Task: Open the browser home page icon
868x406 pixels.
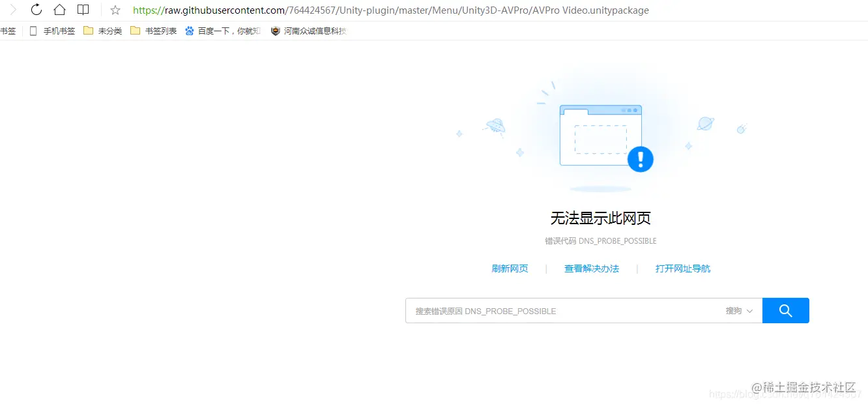Action: pyautogui.click(x=59, y=10)
